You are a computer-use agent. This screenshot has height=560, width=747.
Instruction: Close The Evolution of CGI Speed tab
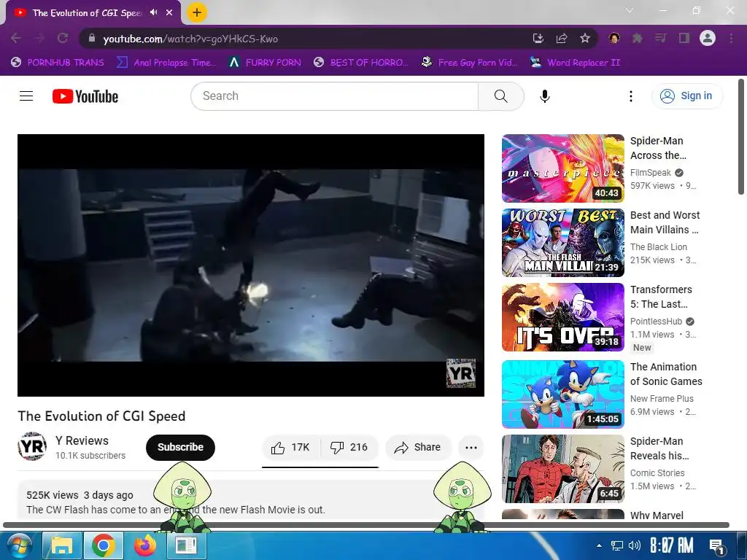[x=169, y=12]
